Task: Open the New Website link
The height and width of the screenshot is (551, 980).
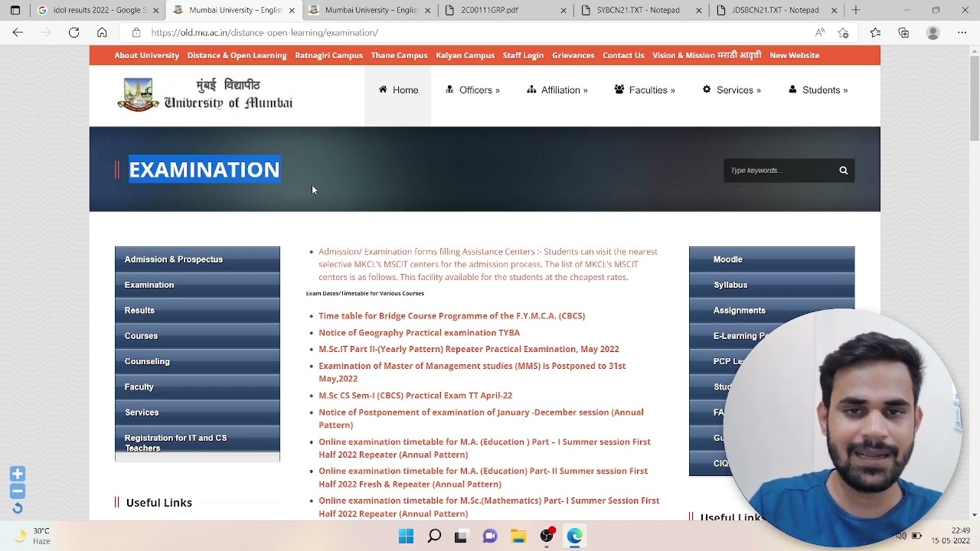Action: click(794, 55)
